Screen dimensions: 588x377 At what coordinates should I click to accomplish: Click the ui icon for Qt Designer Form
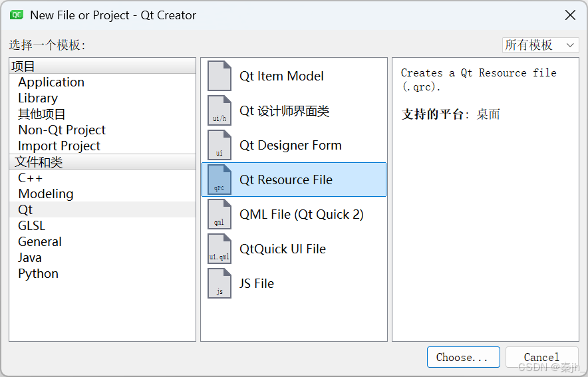click(x=220, y=145)
